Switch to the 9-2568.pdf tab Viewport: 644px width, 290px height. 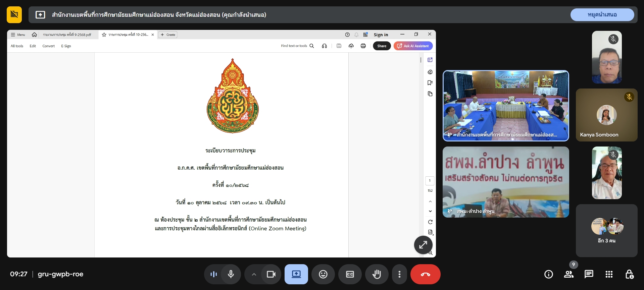67,35
